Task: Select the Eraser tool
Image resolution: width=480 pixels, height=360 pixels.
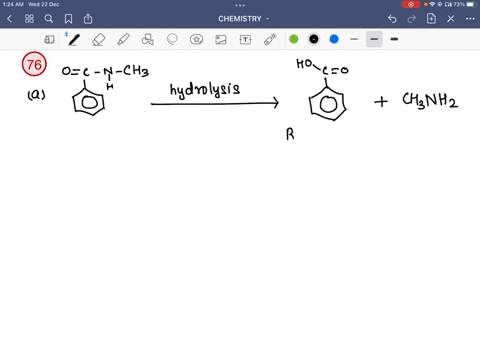Action: click(x=98, y=40)
